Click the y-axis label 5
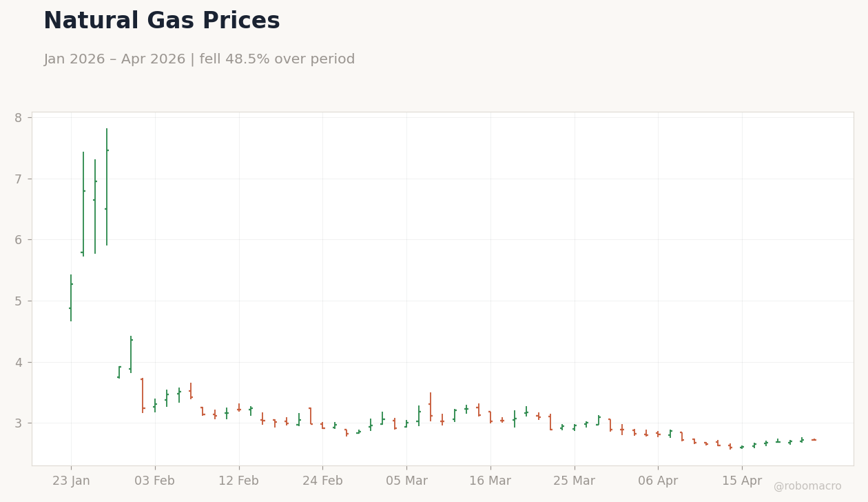The image size is (868, 502). coord(19,301)
